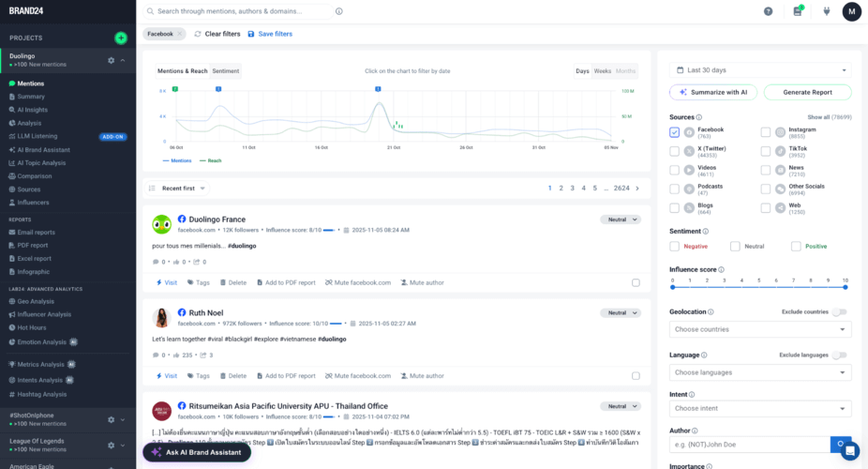The image size is (868, 469).
Task: Open Duolingo project settings gear
Action: (112, 60)
